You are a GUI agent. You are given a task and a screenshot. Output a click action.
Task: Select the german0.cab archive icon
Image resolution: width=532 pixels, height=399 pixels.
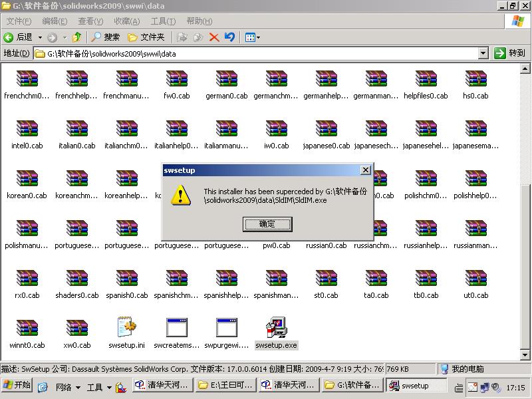[x=226, y=78]
